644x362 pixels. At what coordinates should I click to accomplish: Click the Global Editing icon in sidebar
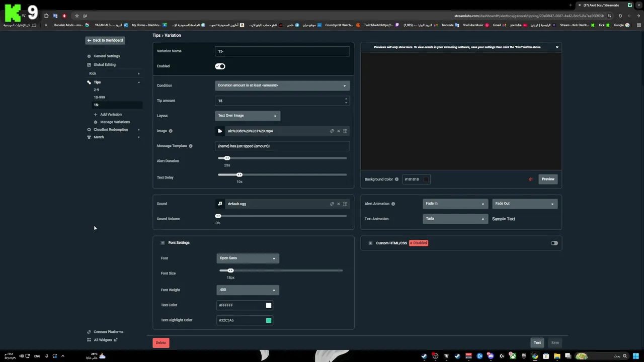(x=89, y=64)
